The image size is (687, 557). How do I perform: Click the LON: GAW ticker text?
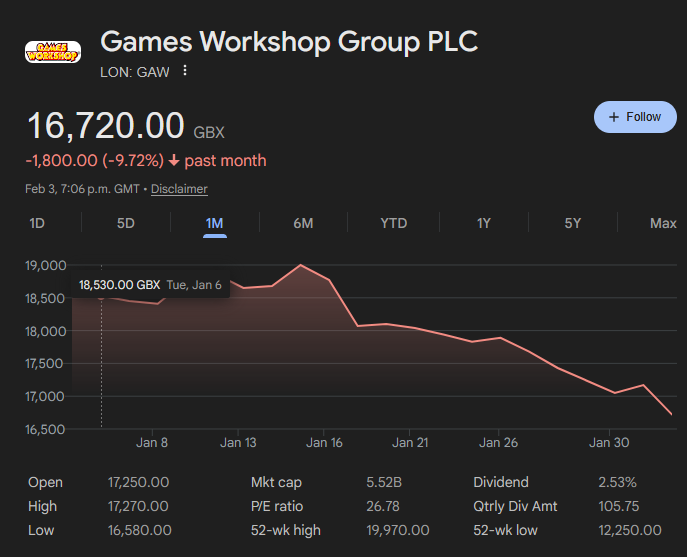pos(135,72)
